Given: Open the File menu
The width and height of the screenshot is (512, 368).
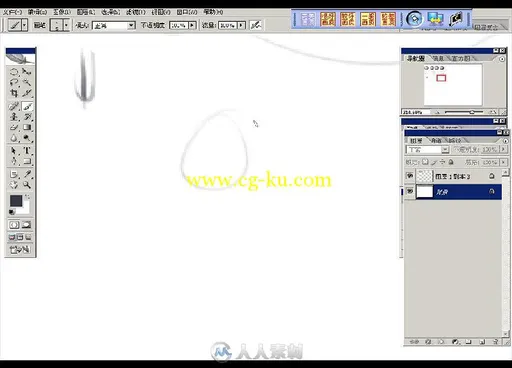Looking at the screenshot, I should (x=12, y=12).
